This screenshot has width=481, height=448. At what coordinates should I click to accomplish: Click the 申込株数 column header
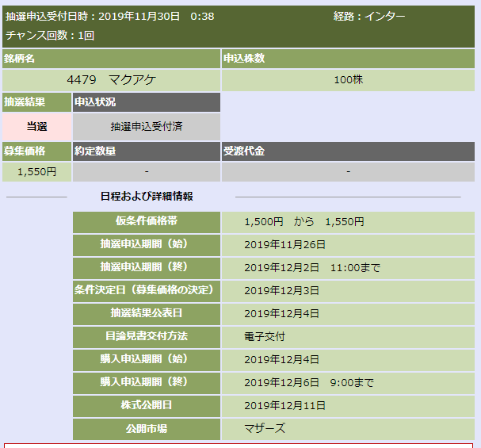(x=348, y=59)
